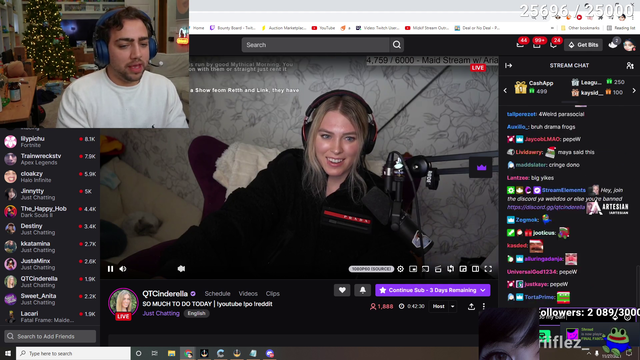Open Destiny channel in sidebar
Image resolution: width=640 pixels, height=360 pixels.
50,229
